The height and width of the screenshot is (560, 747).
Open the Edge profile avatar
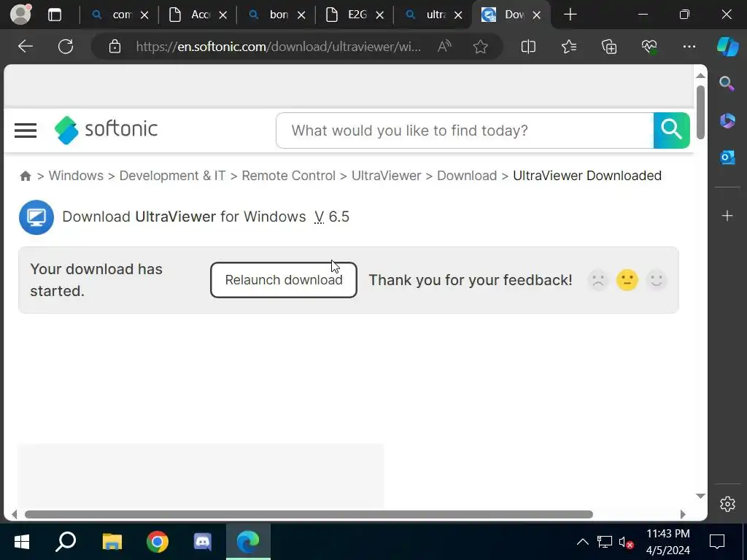(x=20, y=14)
